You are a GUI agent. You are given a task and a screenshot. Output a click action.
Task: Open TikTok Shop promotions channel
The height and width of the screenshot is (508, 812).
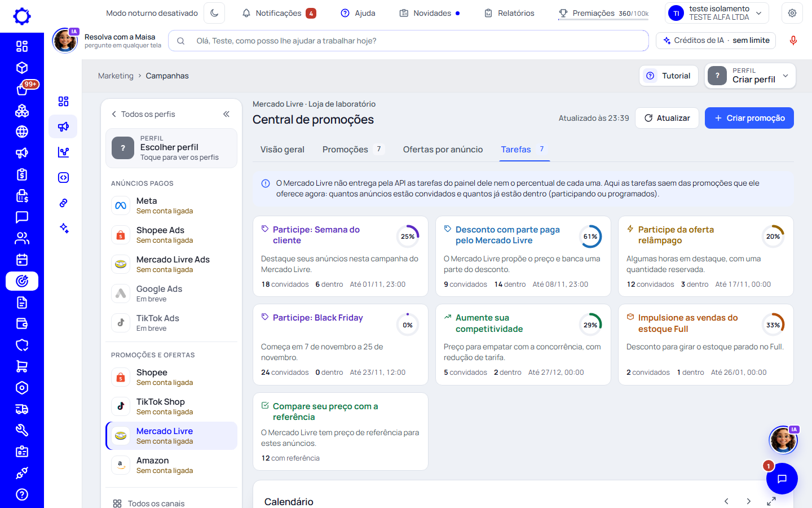coord(171,406)
